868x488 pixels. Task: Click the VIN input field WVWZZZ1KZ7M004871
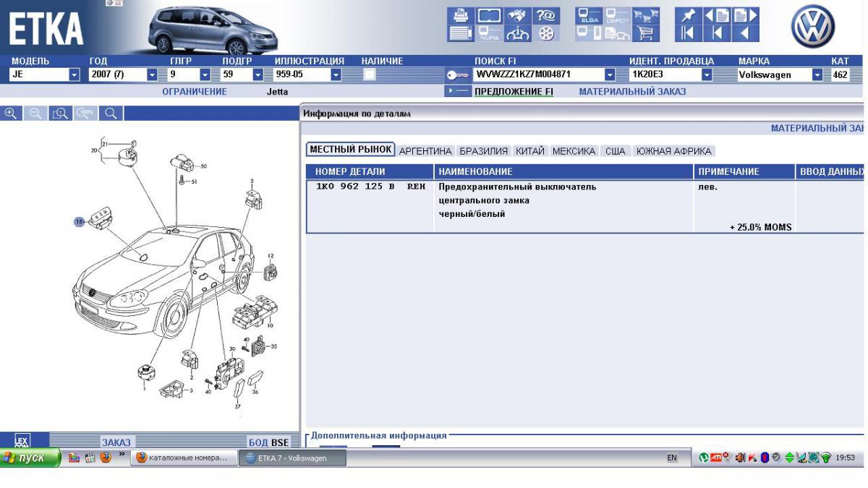pos(538,74)
